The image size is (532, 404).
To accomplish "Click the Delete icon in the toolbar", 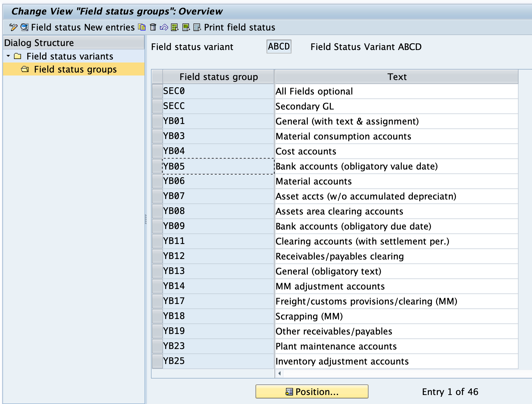I will tap(144, 28).
